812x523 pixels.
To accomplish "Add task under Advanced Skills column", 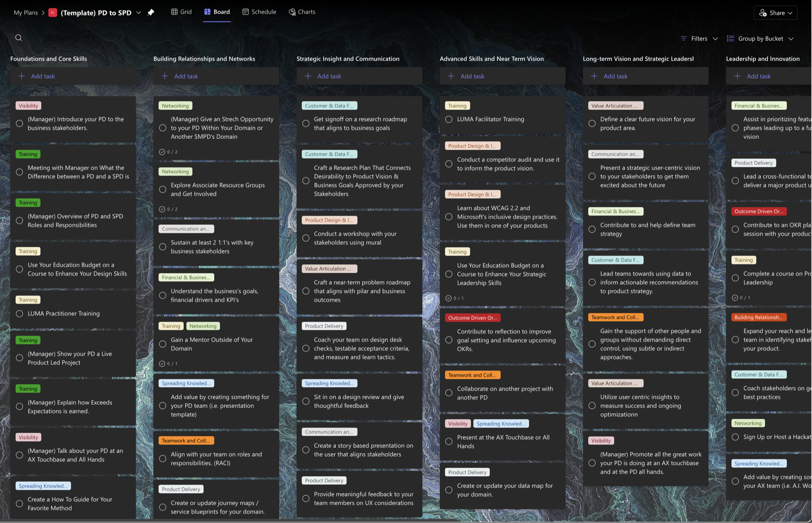I will click(503, 76).
